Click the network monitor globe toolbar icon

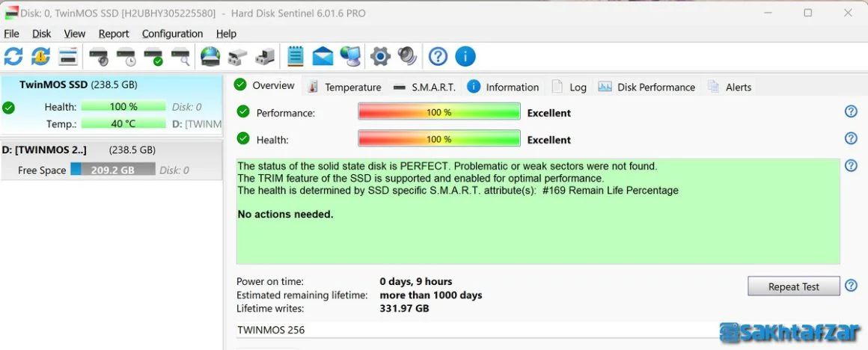[350, 56]
